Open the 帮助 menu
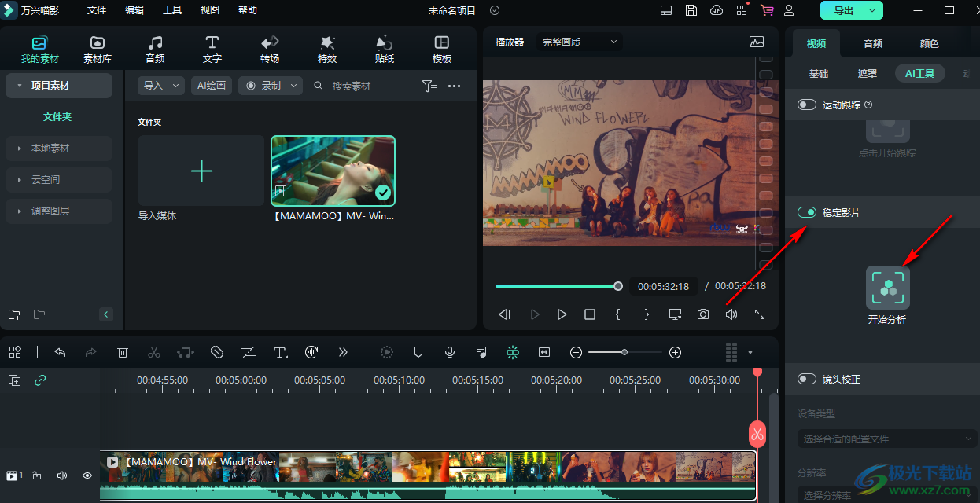 pyautogui.click(x=247, y=10)
